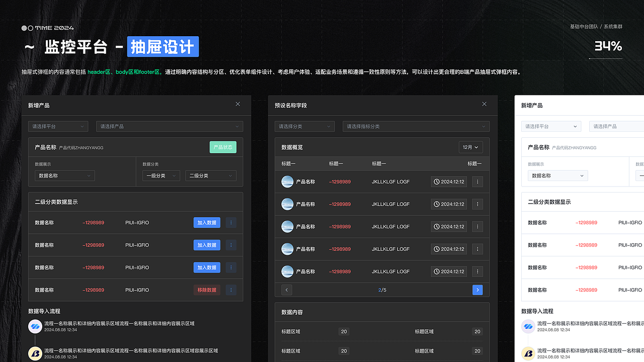Image resolution: width=644 pixels, height=362 pixels.
Task: Open the kebab menu beside the first 加入数据 button
Action: click(x=231, y=223)
